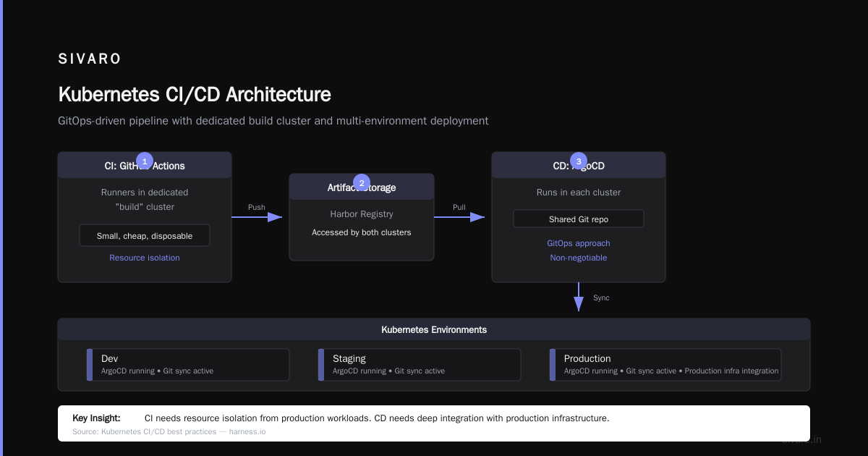Click the CD: ArgoCD card header
Viewport: 868px width, 456px height.
click(x=579, y=166)
